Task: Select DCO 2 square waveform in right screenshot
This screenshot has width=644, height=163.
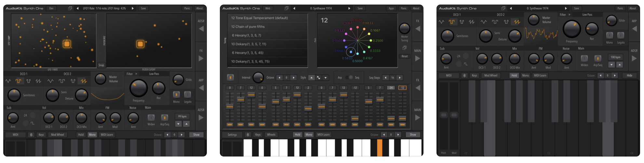Action: (495, 22)
